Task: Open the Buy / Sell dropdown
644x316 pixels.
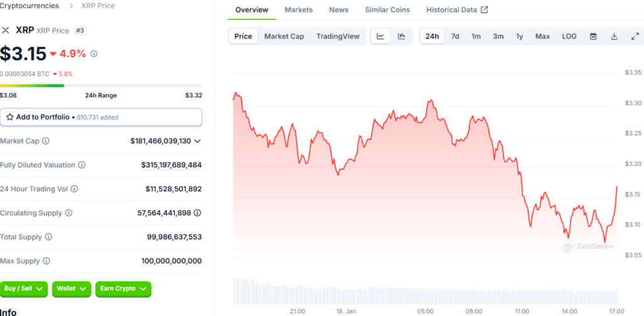Action: [24, 289]
